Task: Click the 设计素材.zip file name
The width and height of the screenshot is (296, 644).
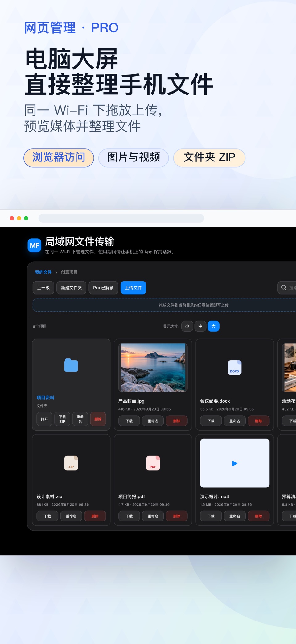Action: (49, 496)
